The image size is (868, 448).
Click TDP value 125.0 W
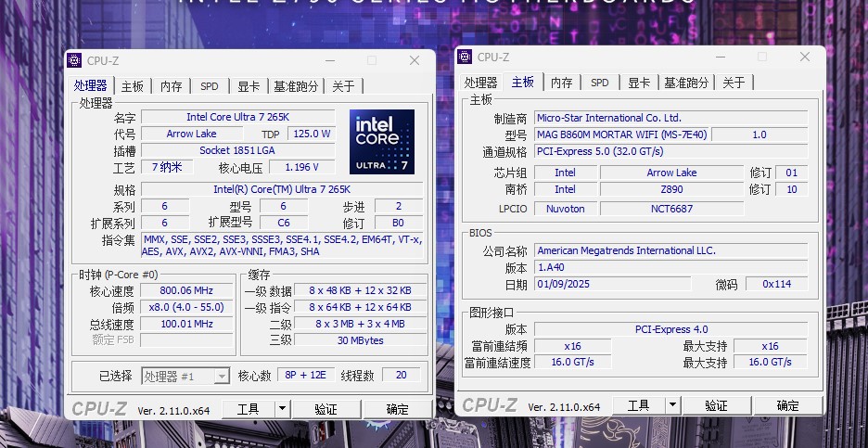[311, 134]
